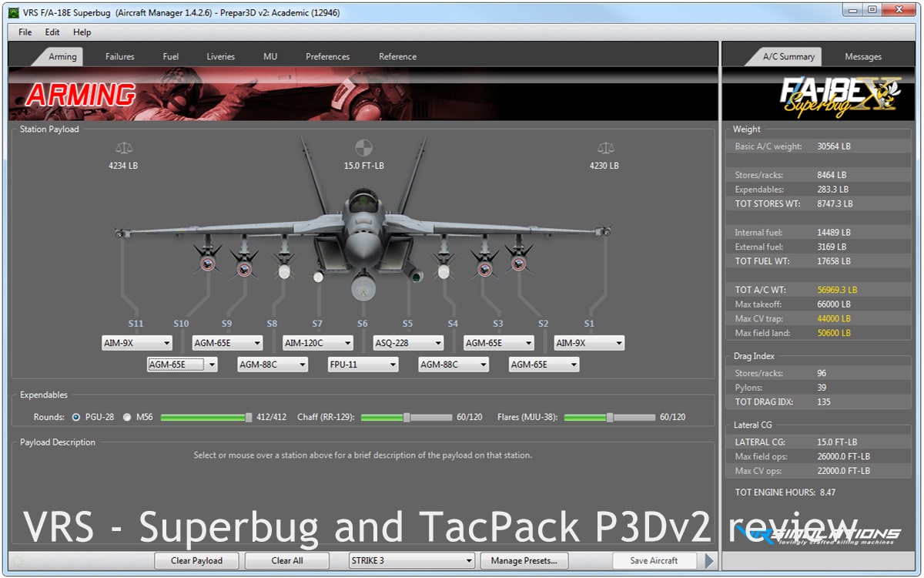Select the M56 rounds radio button
The width and height of the screenshot is (924, 578).
pyautogui.click(x=127, y=417)
